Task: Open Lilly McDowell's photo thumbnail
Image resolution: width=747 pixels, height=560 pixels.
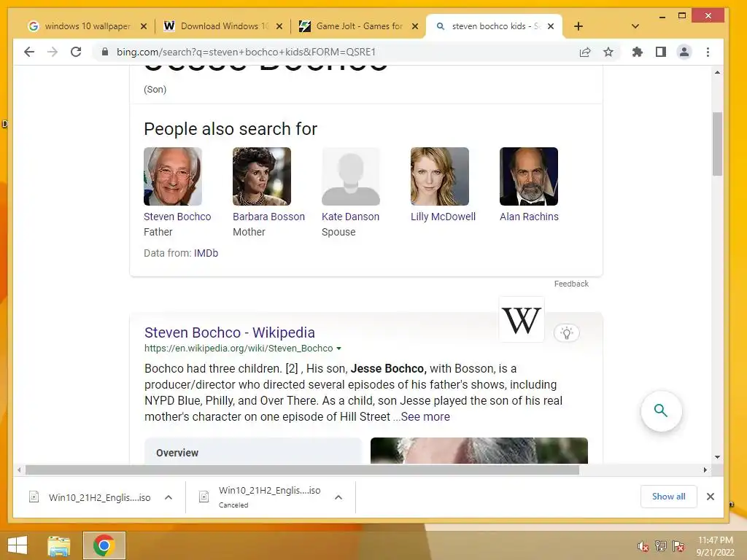Action: [440, 176]
